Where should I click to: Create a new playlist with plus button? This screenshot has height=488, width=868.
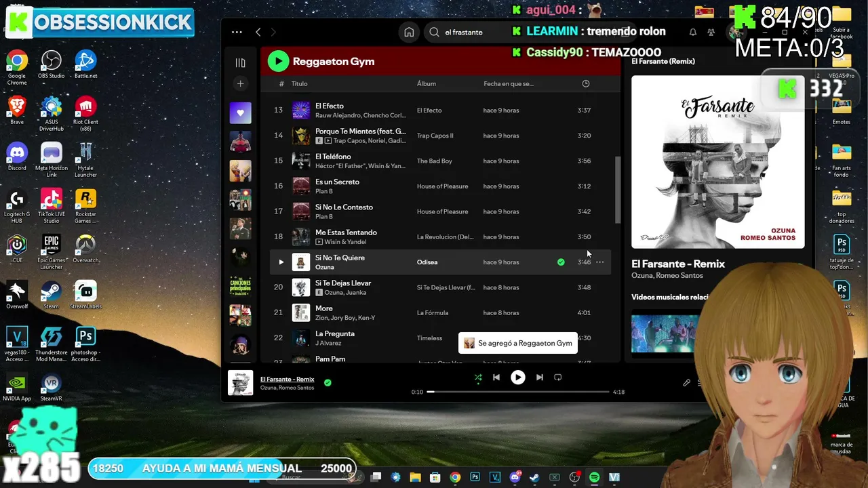pyautogui.click(x=240, y=83)
